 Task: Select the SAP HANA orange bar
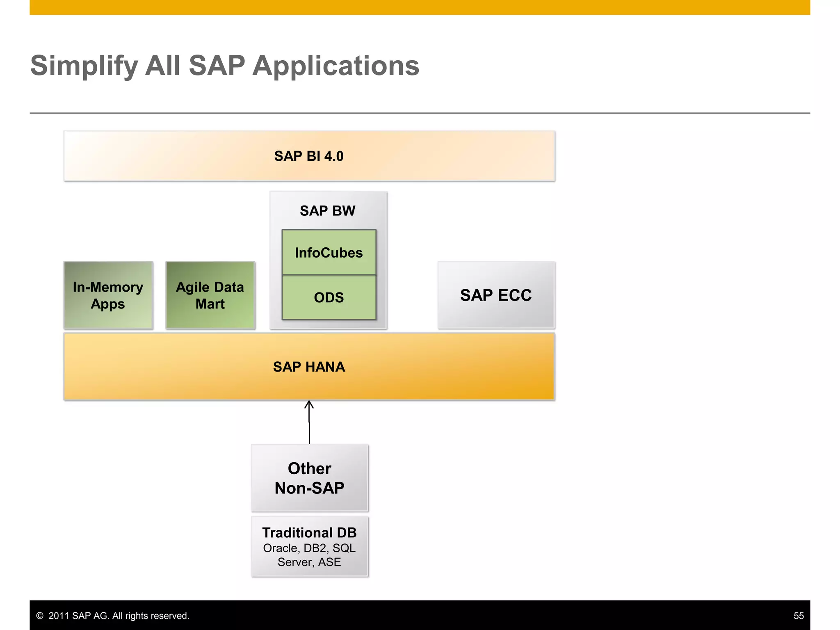(309, 367)
